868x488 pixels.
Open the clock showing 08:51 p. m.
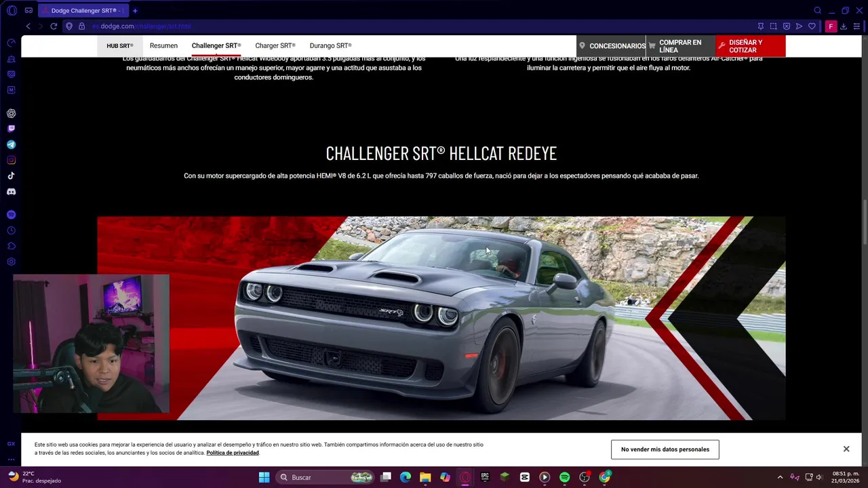pos(846,477)
